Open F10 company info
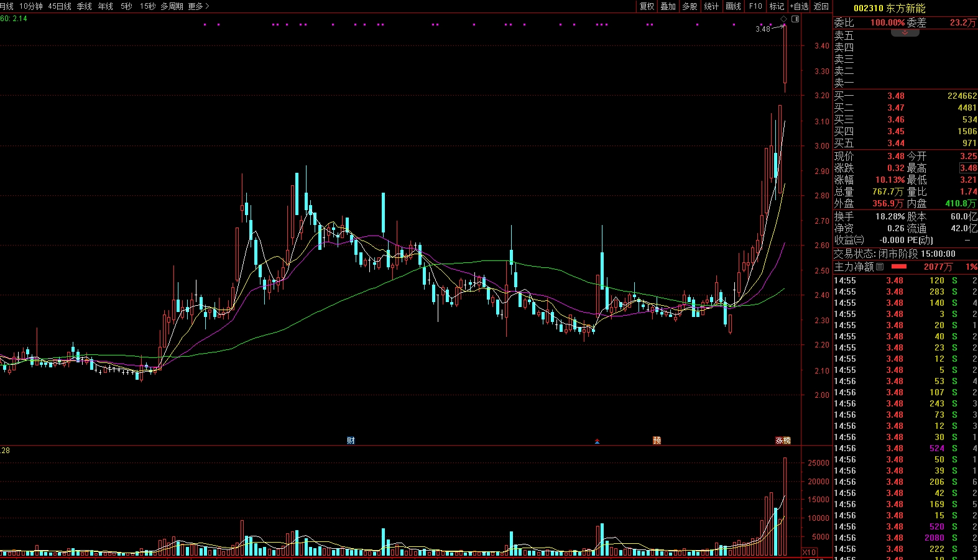The height and width of the screenshot is (560, 978). 755,6
